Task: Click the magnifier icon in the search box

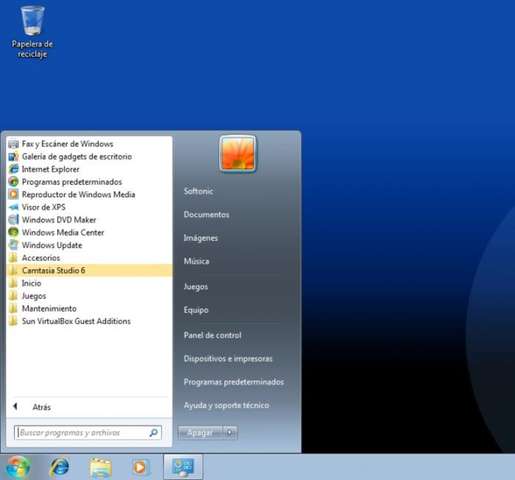Action: click(x=154, y=433)
